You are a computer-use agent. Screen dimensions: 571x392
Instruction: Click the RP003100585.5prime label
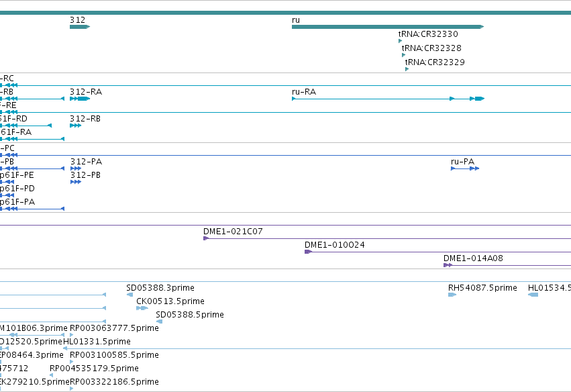click(x=114, y=355)
